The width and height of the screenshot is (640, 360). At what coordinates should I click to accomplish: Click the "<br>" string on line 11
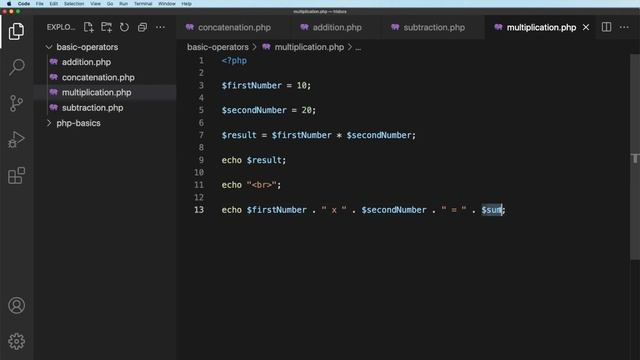pos(261,185)
